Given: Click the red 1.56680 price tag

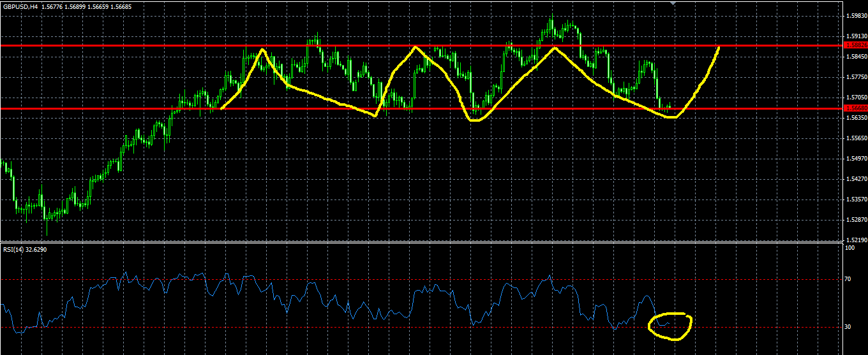Looking at the screenshot, I should [x=855, y=108].
